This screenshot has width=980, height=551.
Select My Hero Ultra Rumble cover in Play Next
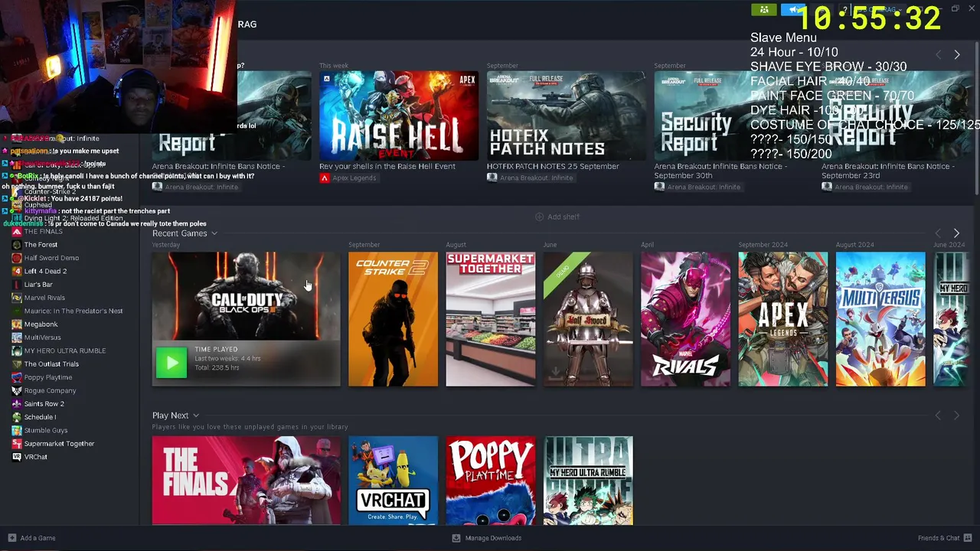pyautogui.click(x=588, y=481)
